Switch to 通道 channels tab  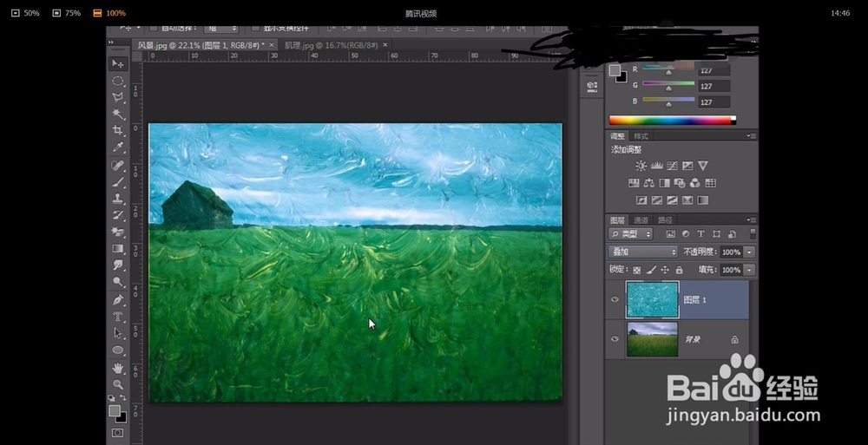[x=641, y=219]
